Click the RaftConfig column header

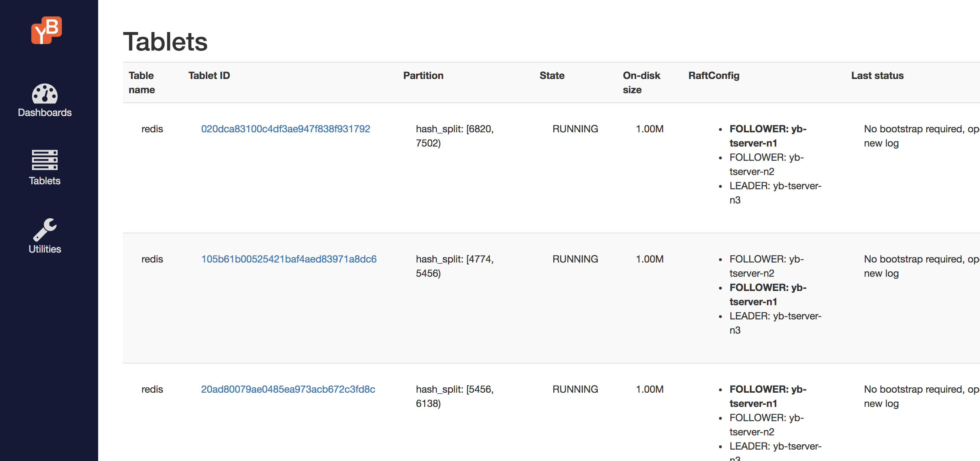click(x=714, y=75)
